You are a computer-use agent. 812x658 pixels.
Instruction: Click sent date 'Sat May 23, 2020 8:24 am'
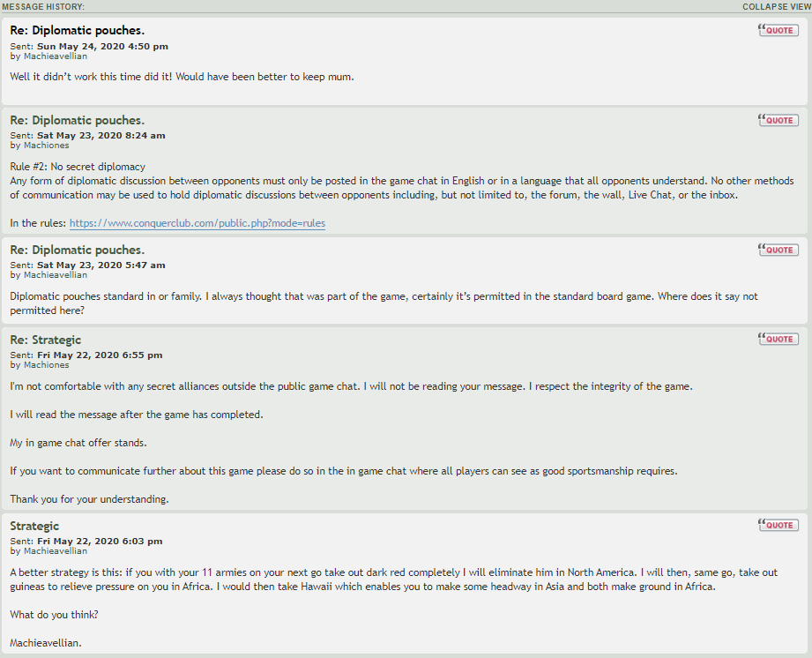[101, 136]
